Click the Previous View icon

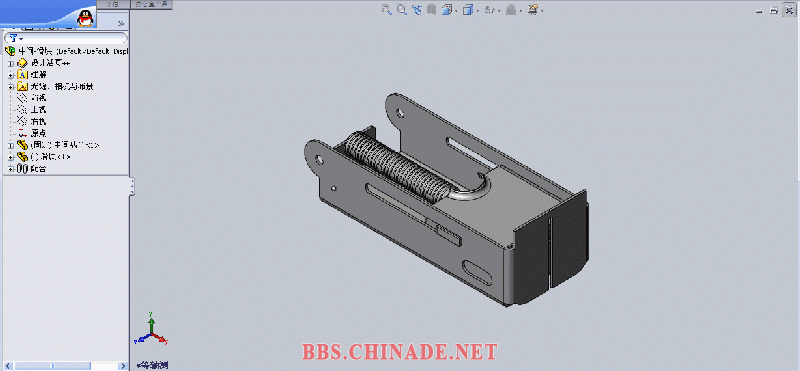pos(417,9)
